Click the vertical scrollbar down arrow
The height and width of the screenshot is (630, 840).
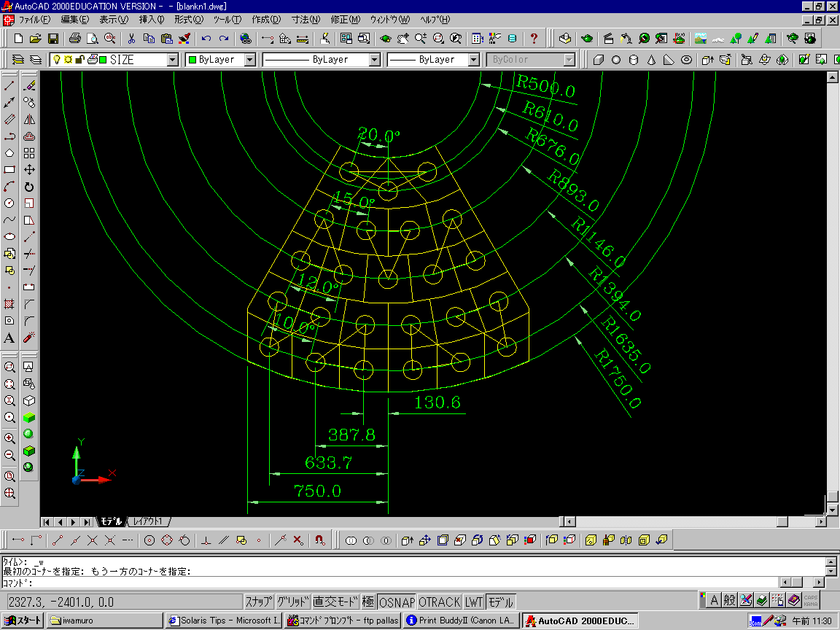tap(832, 510)
